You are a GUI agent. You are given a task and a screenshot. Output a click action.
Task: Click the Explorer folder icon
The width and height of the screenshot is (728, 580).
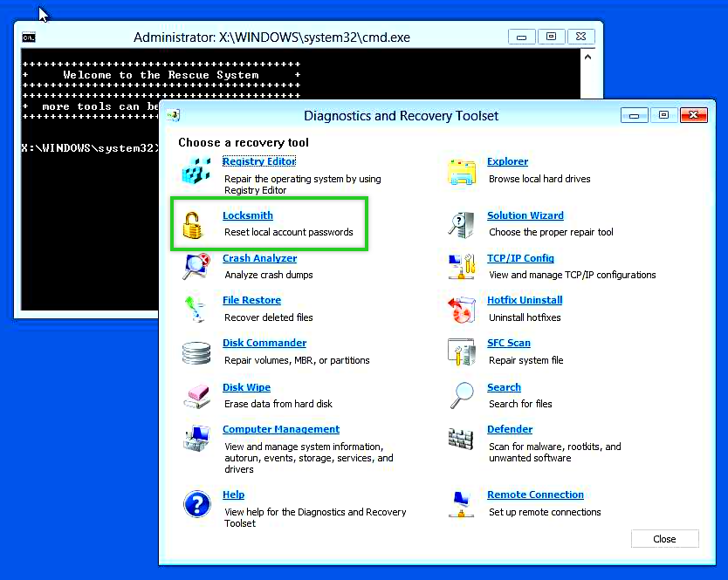click(x=461, y=171)
